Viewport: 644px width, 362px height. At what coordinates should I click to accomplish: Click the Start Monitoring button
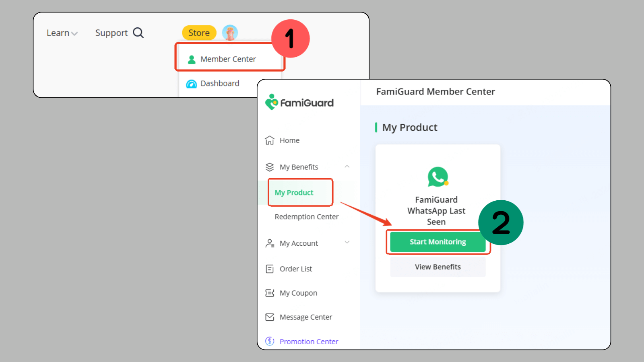(x=438, y=242)
